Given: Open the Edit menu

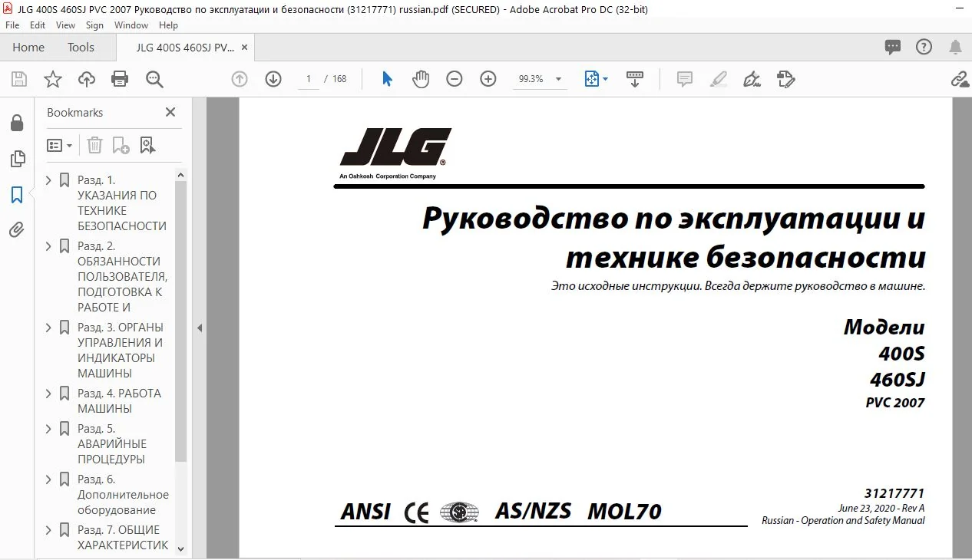Looking at the screenshot, I should click(38, 25).
